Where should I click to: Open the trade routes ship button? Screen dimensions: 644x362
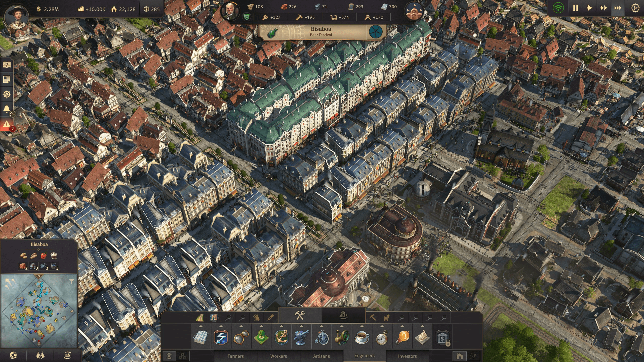coord(67,355)
